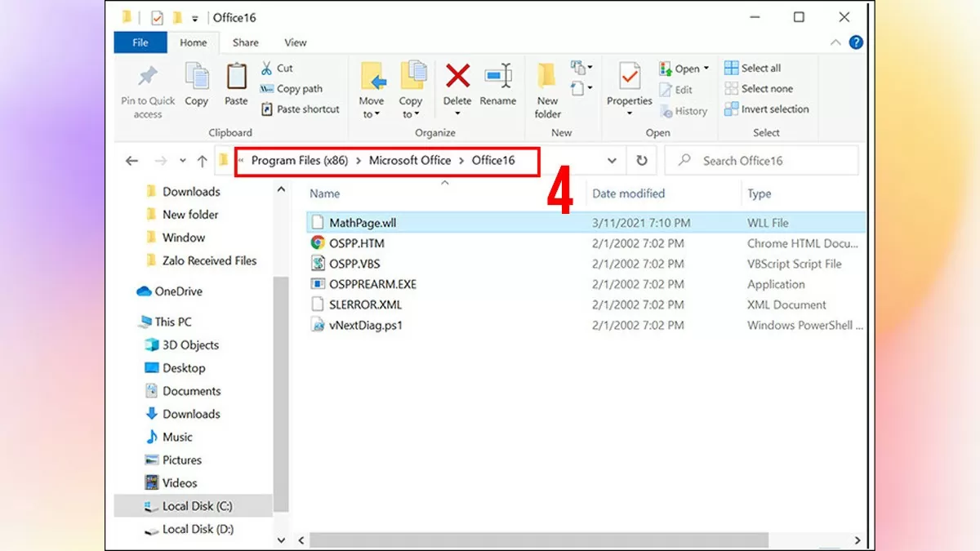Click inside the Search Office16 field

pos(759,160)
